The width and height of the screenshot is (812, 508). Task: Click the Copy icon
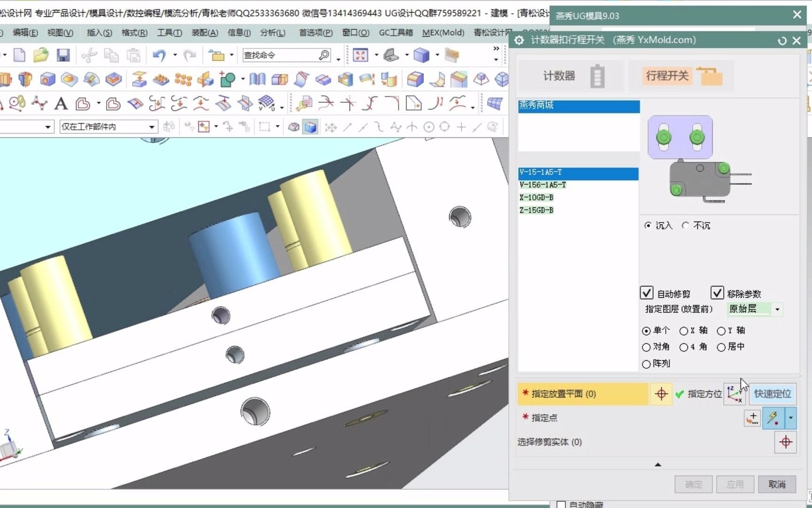pyautogui.click(x=111, y=56)
